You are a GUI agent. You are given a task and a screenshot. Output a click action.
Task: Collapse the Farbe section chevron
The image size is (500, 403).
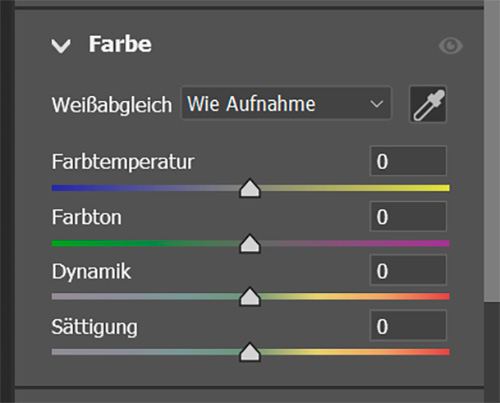point(61,46)
